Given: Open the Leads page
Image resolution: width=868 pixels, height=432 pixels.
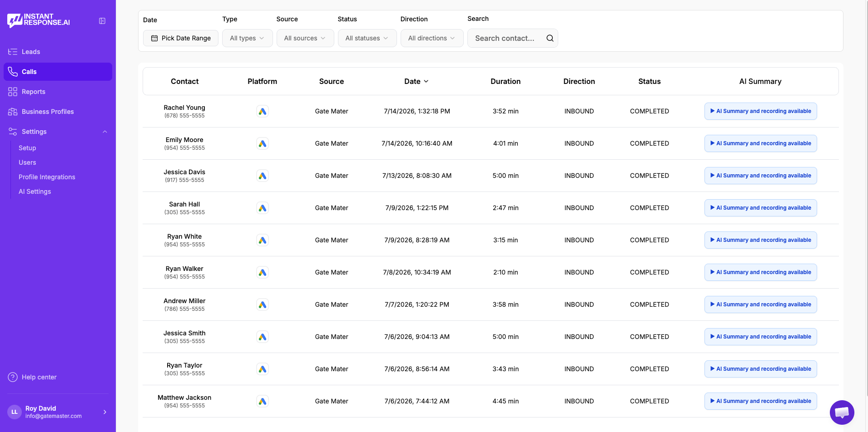Looking at the screenshot, I should coord(58,52).
